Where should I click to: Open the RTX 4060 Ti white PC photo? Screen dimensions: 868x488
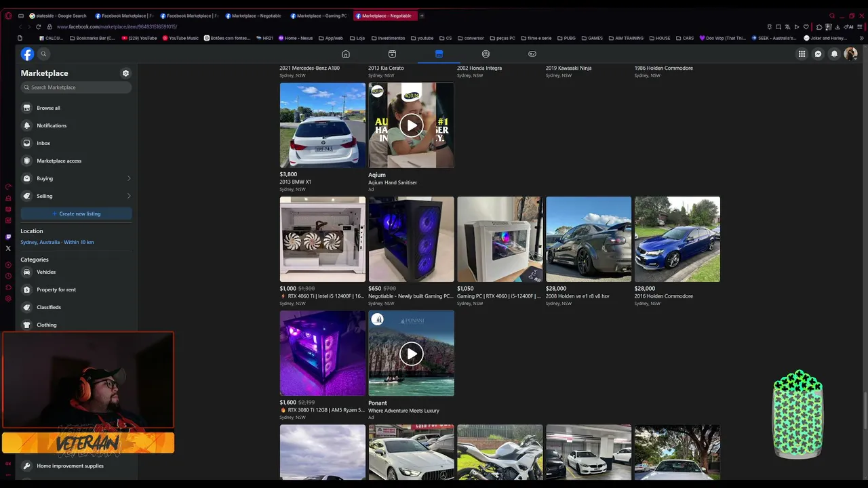click(x=323, y=239)
